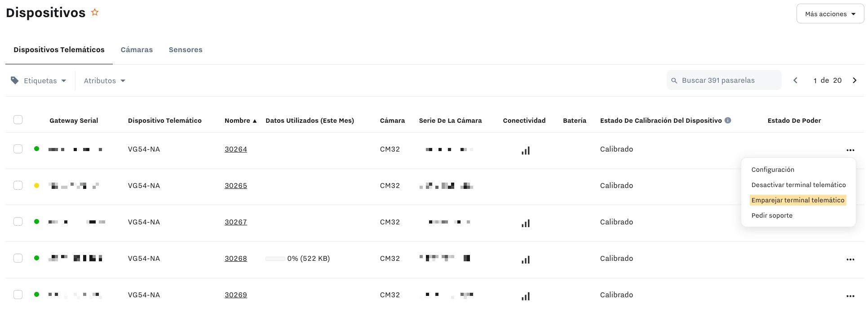The width and height of the screenshot is (868, 313).
Task: Click the favorite star next to Dispositivos
Action: (95, 13)
